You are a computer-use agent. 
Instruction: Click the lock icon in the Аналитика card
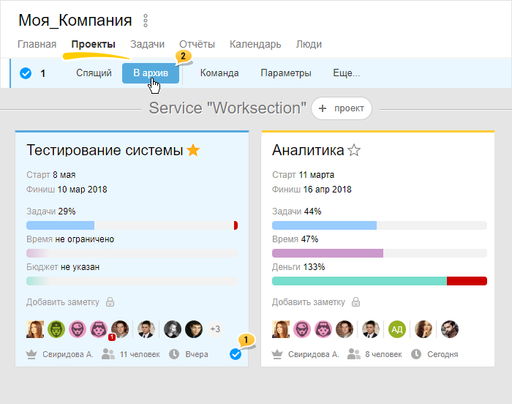[356, 302]
